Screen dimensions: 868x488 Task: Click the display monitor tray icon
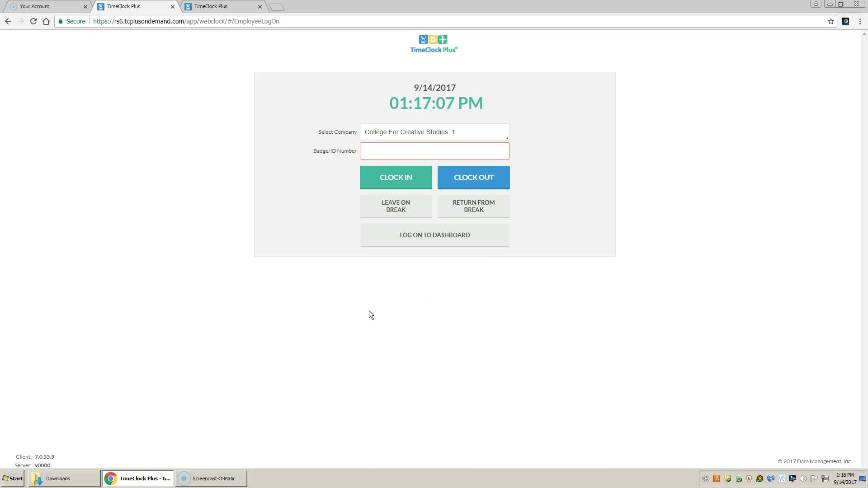click(793, 479)
